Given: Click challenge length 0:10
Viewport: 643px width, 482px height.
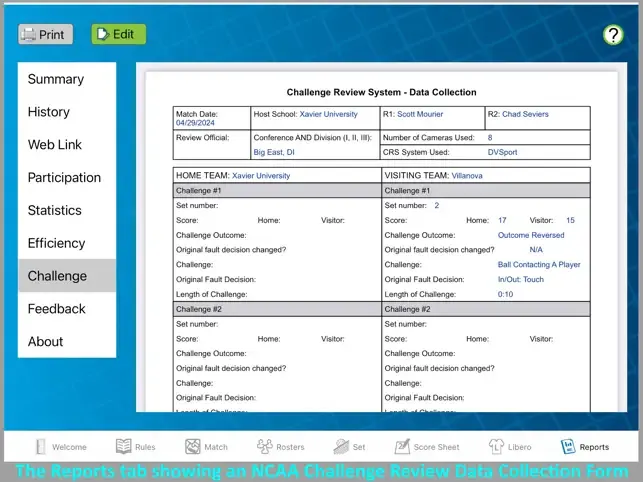Looking at the screenshot, I should [505, 294].
